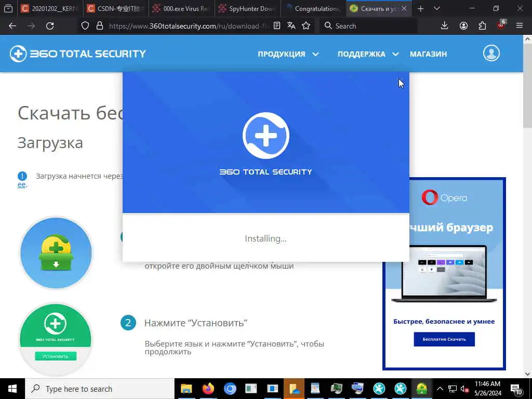Click the download installer box illustration
This screenshot has height=399, width=532.
(x=56, y=253)
